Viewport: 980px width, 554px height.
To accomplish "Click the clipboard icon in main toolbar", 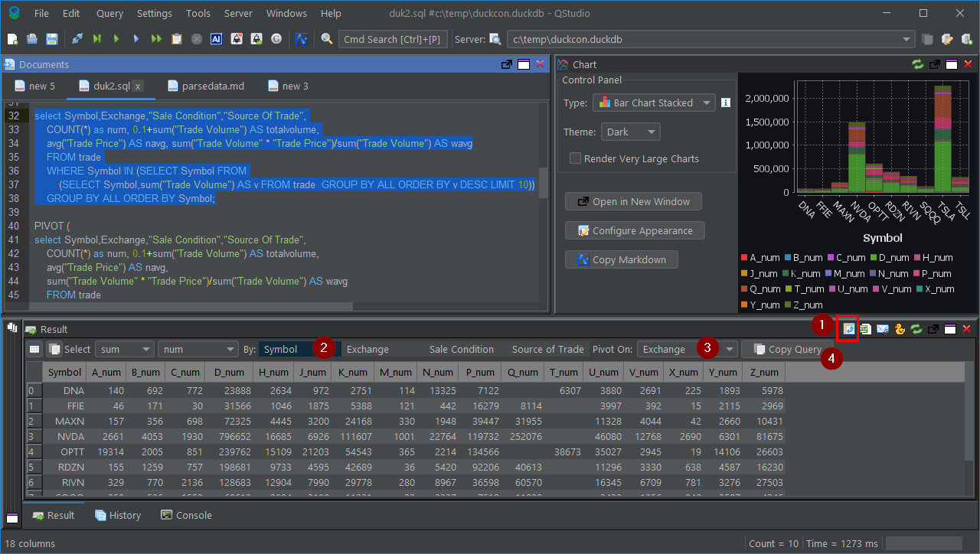I will [177, 39].
